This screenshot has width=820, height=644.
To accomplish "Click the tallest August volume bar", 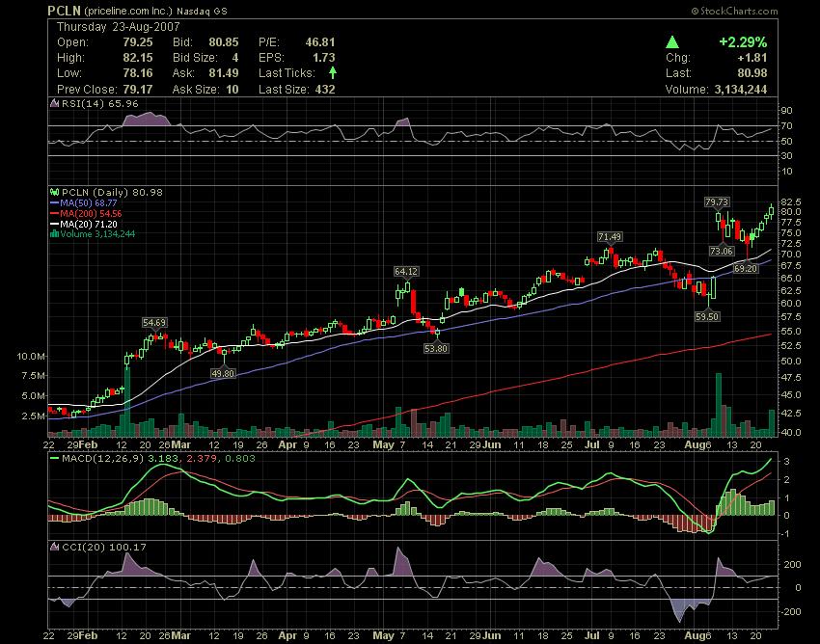I will tap(719, 405).
